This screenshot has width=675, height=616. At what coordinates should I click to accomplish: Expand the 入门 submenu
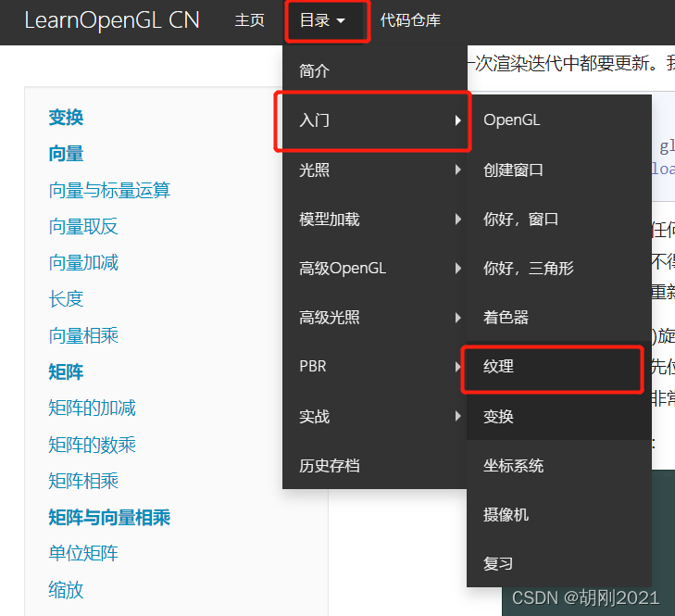(374, 120)
